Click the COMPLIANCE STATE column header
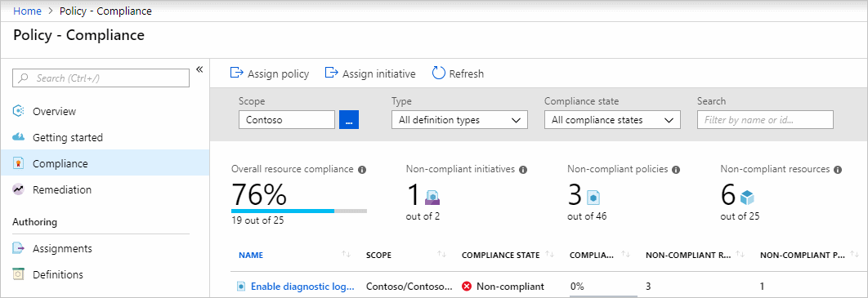Image resolution: width=868 pixels, height=298 pixels. (500, 256)
